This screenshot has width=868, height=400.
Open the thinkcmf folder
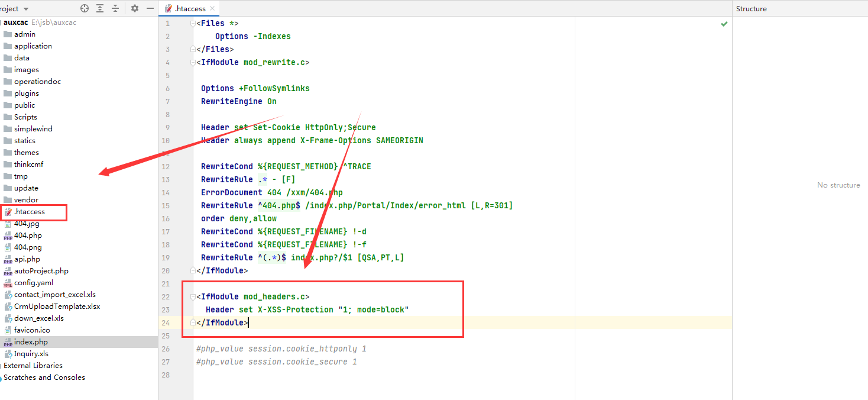coord(28,164)
